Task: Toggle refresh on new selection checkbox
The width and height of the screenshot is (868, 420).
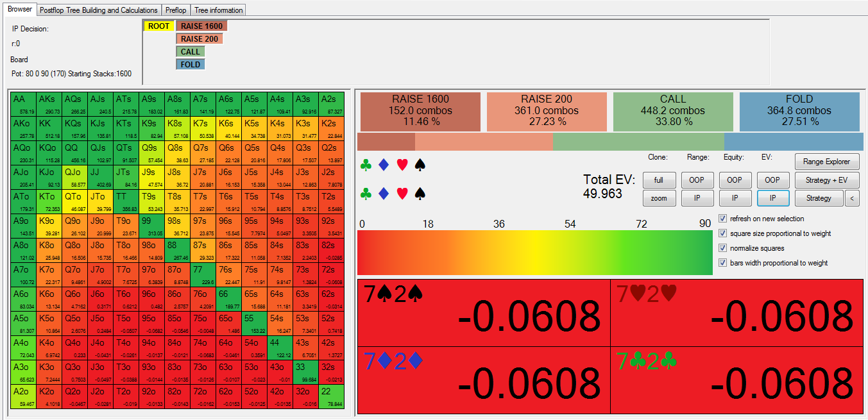Action: 724,219
